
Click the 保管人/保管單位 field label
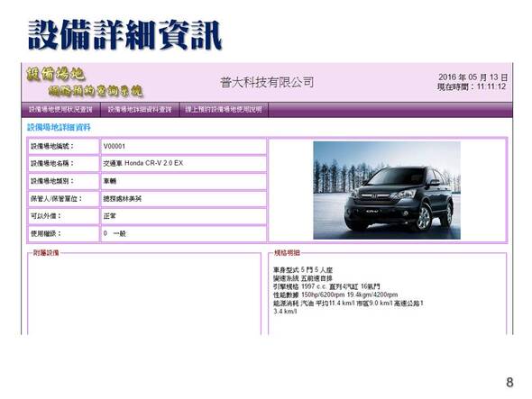[56, 199]
